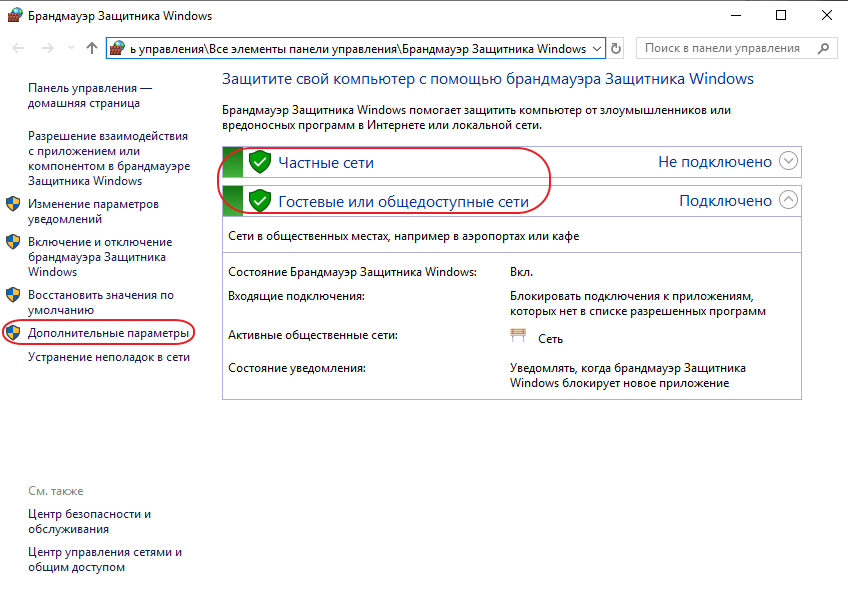Open recent locations dropdown arrow
Screen dimensions: 848x592
(71, 49)
